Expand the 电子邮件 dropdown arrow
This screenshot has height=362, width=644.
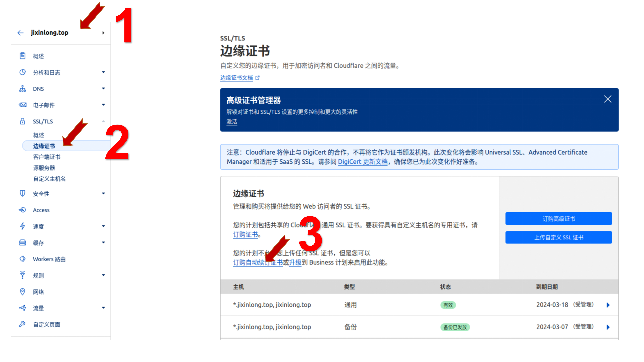click(103, 105)
